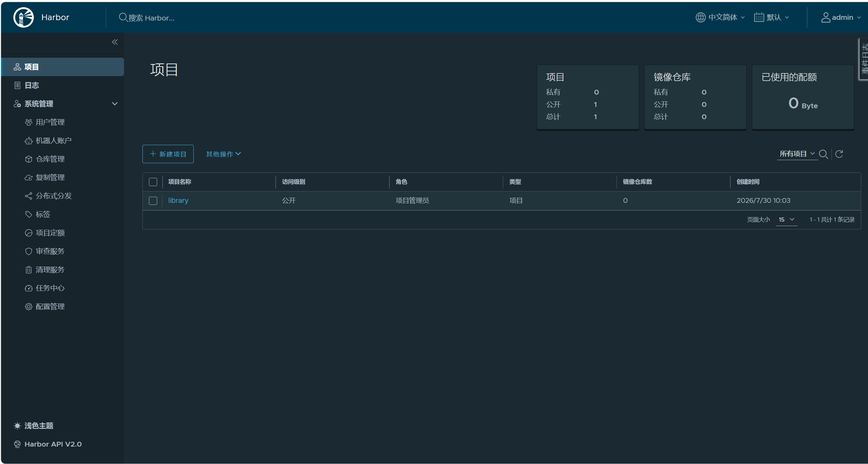Click the 复制管理 cloud replication icon
Image resolution: width=868 pixels, height=464 pixels.
[x=29, y=178]
